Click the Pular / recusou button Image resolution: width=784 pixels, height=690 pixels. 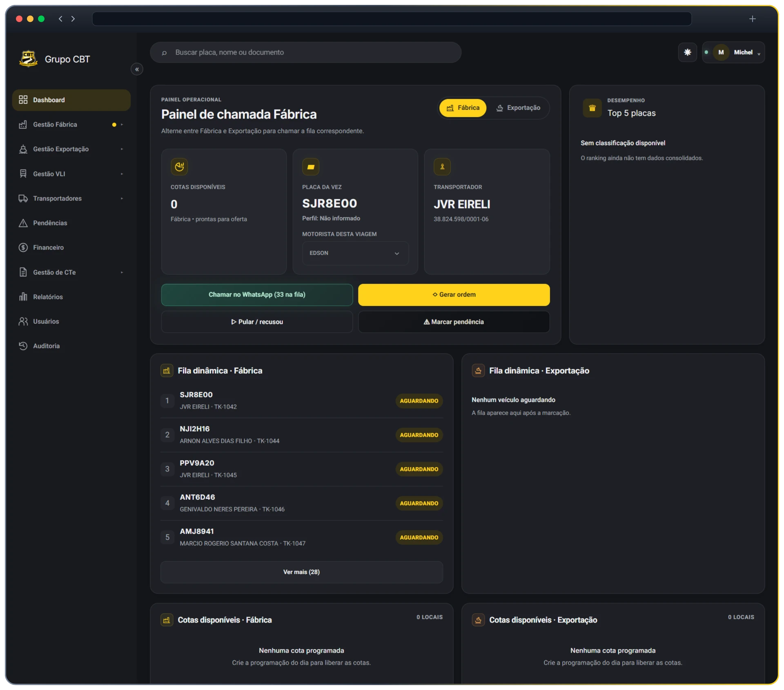[x=257, y=322]
